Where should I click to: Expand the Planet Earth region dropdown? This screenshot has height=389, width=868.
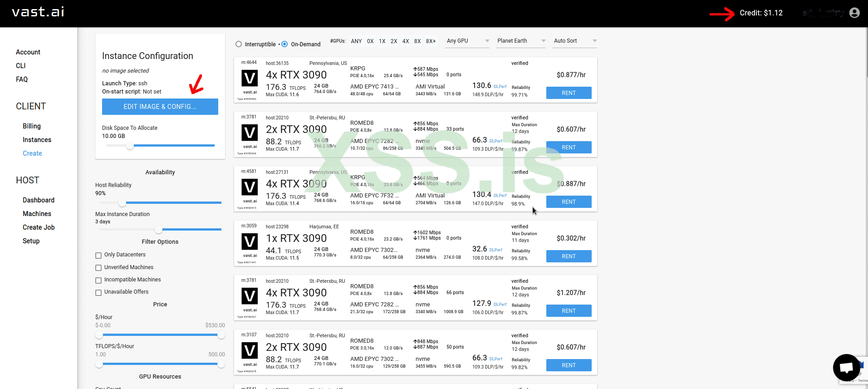(x=521, y=41)
